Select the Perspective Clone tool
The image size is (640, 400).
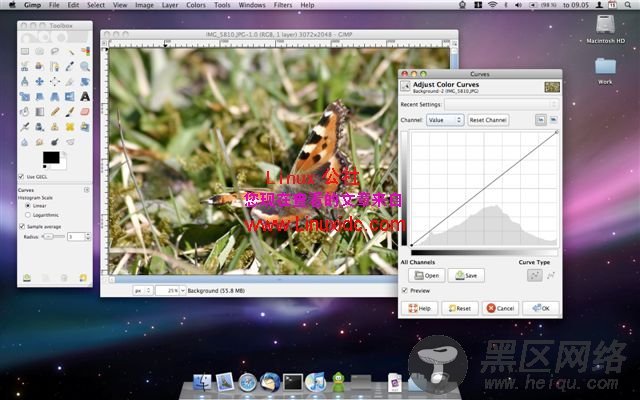(85, 127)
